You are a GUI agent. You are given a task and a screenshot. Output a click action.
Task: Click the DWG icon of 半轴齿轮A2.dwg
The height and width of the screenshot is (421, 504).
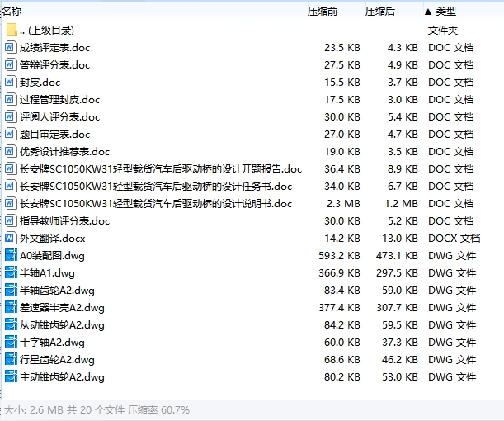(11, 291)
